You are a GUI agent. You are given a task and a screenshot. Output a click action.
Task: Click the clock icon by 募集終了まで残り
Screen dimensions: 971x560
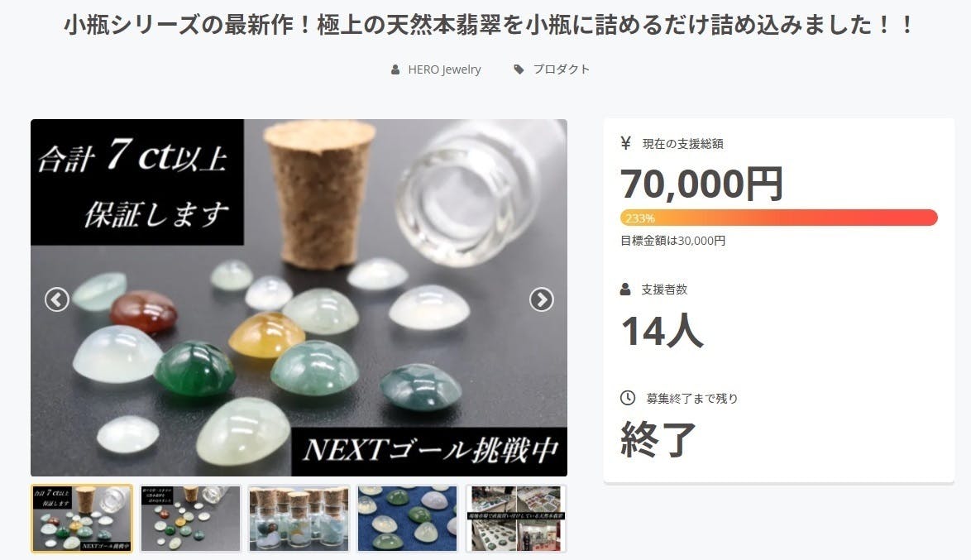tap(627, 398)
